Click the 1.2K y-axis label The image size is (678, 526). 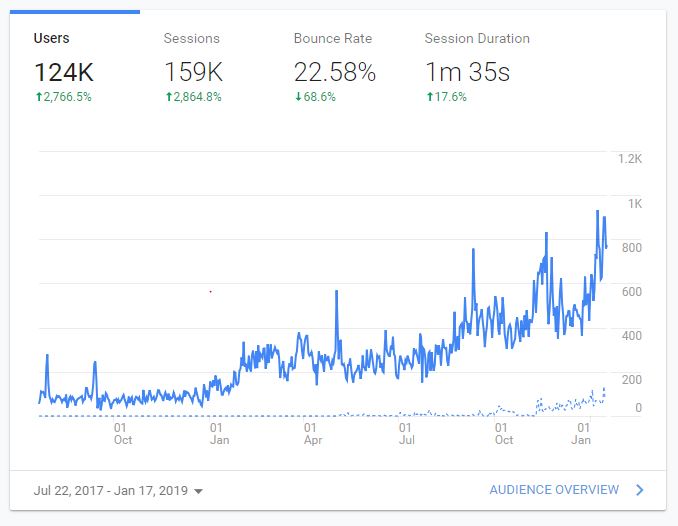630,159
